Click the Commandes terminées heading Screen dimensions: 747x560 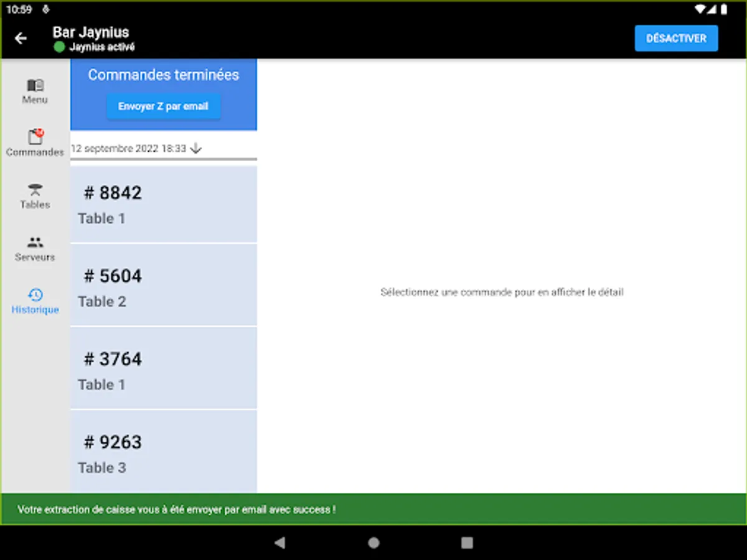pos(164,75)
